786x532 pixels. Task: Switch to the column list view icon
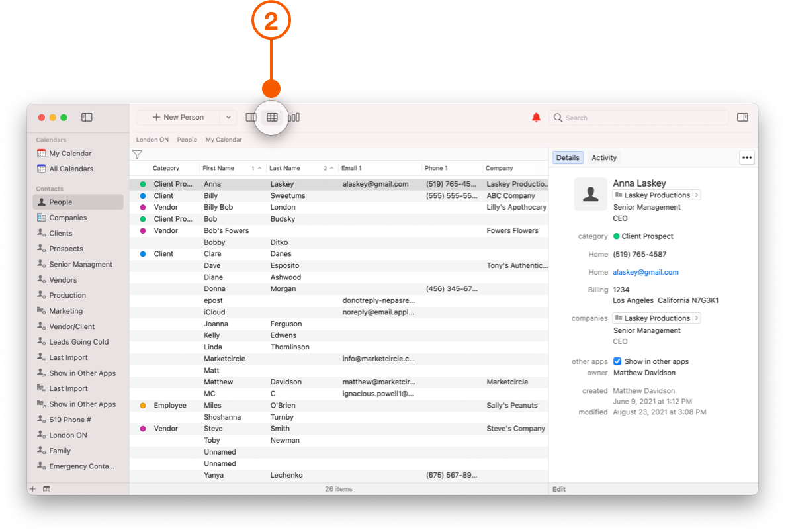(x=250, y=116)
